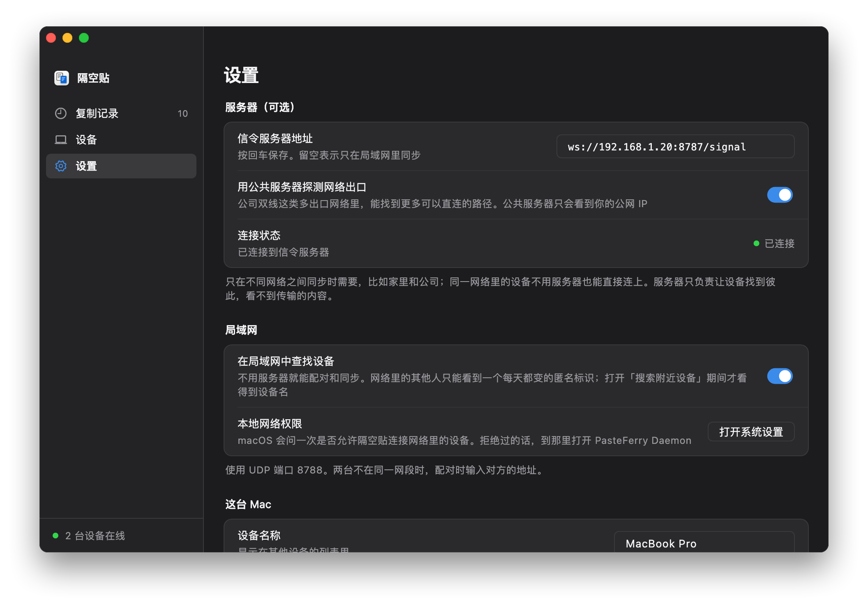868x605 pixels.
Task: Click the 10 count badge on 复制记录
Action: pyautogui.click(x=182, y=113)
